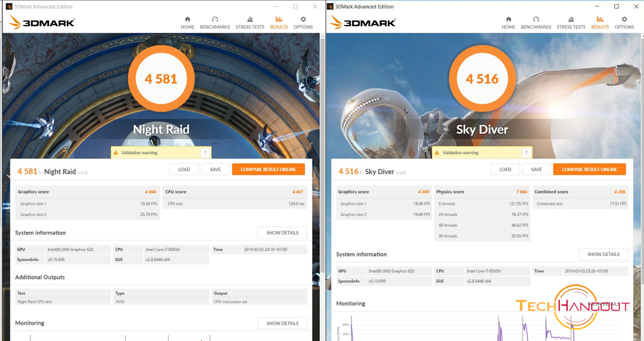Select Sky Diver GUI v2.8.6446 s64 value
Screen dimensions: 644x341
(497, 282)
